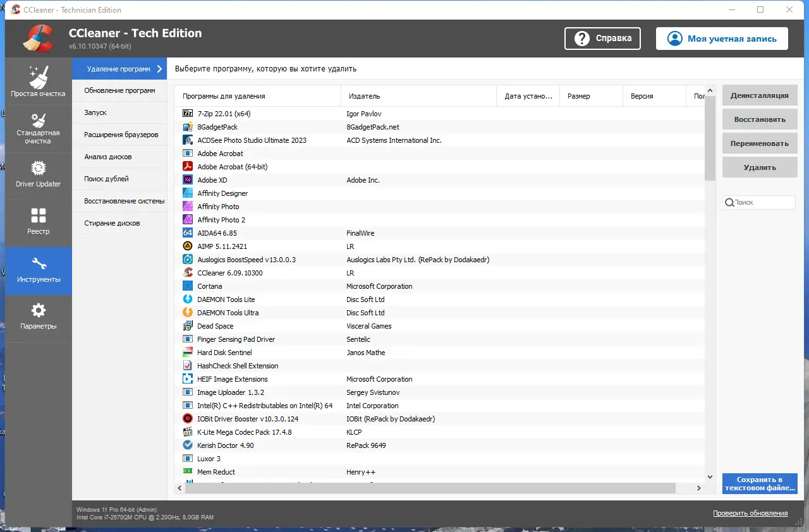This screenshot has width=809, height=532.
Task: Click the Cortana icon
Action: click(x=187, y=286)
